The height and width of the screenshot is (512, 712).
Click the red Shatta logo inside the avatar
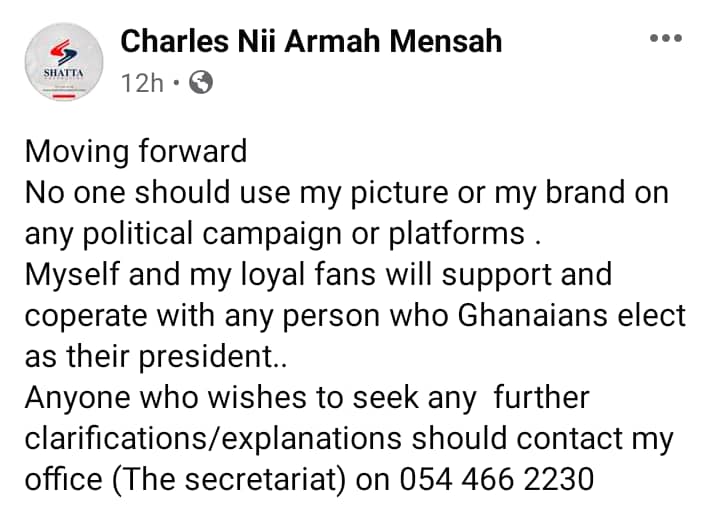pos(64,50)
